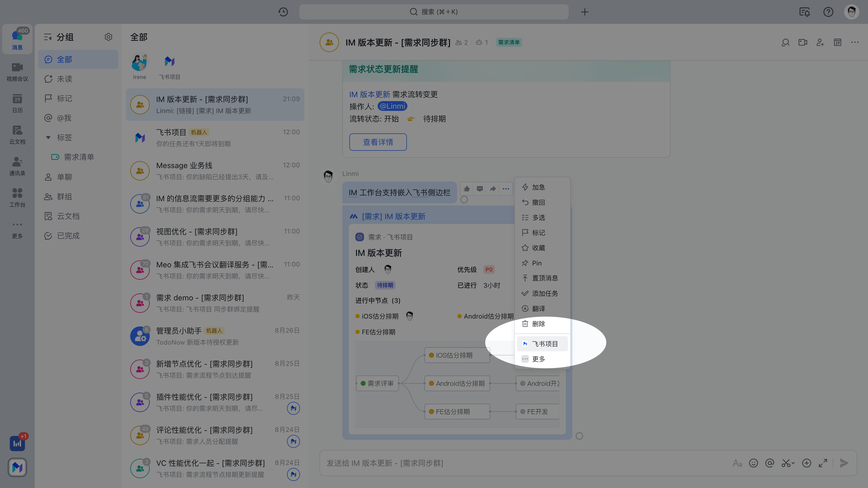868x488 pixels.
Task: Click the 需求清单 tag in chat header
Action: (509, 43)
